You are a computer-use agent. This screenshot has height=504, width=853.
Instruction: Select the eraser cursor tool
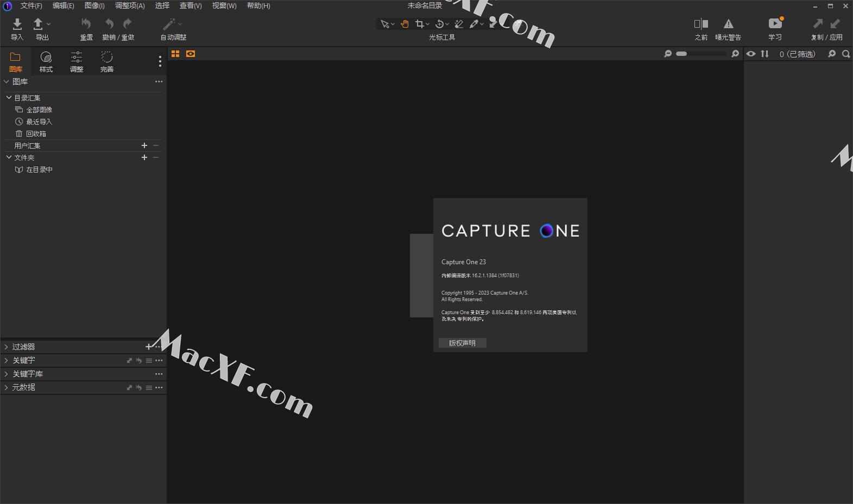point(459,24)
